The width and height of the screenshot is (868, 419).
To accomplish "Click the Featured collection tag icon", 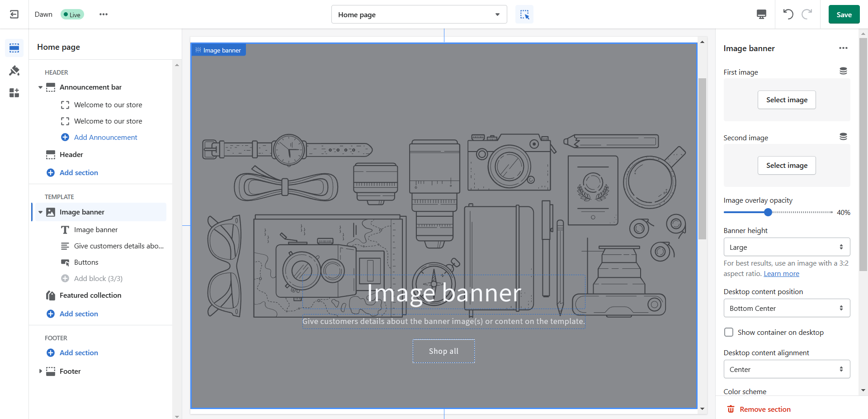I will [51, 295].
